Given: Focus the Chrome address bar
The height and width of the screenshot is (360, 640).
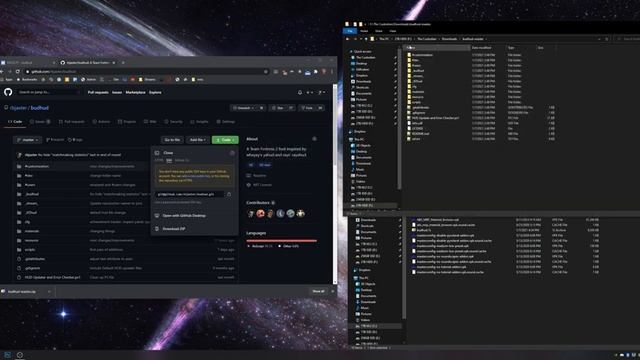Looking at the screenshot, I should pyautogui.click(x=147, y=71).
